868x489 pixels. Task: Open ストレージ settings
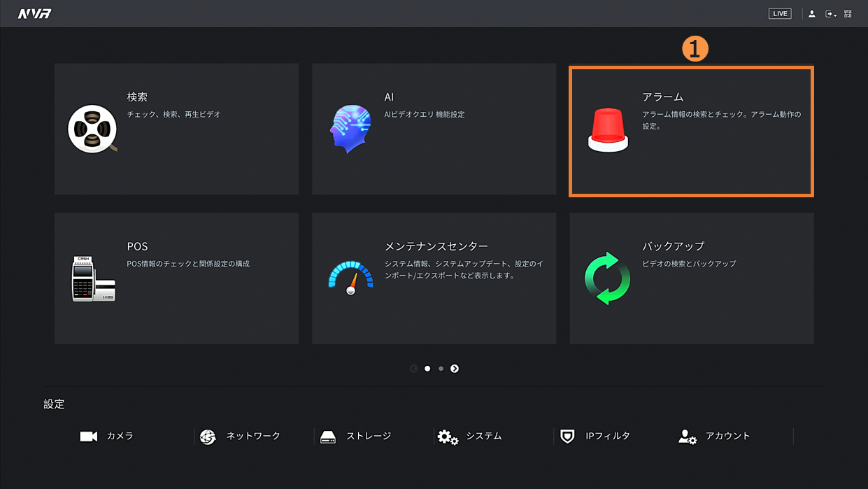point(355,436)
